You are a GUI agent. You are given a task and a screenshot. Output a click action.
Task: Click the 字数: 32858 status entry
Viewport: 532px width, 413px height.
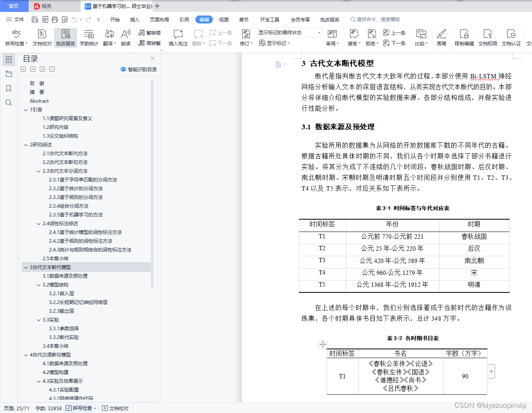(49, 408)
